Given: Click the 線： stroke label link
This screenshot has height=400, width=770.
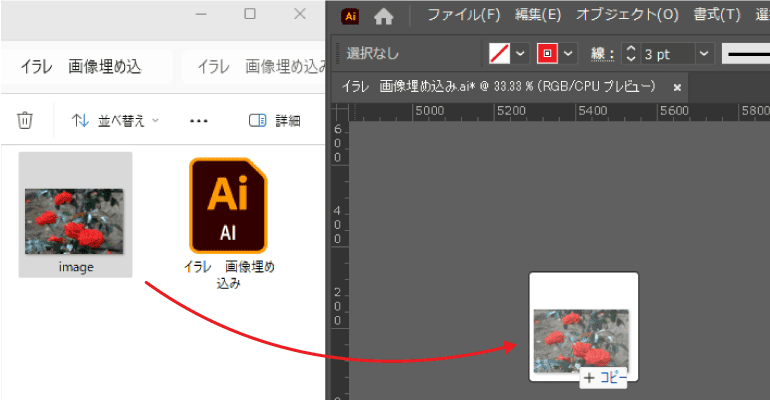Looking at the screenshot, I should pos(602,54).
